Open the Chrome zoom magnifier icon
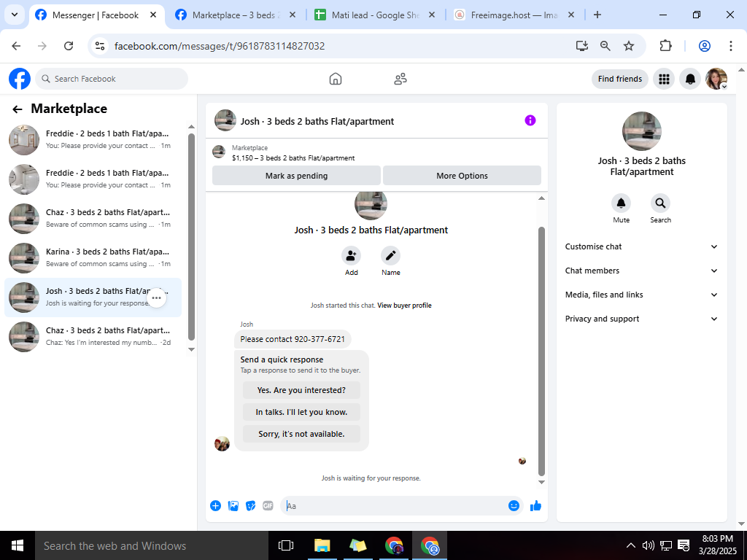The width and height of the screenshot is (747, 560). click(605, 46)
